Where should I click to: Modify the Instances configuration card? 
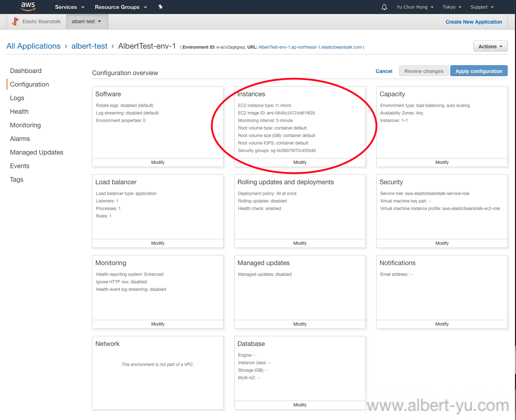(x=300, y=162)
